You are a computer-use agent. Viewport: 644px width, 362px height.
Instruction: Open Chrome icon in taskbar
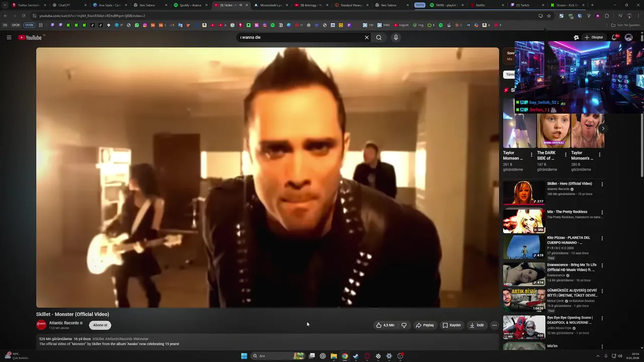(345, 356)
